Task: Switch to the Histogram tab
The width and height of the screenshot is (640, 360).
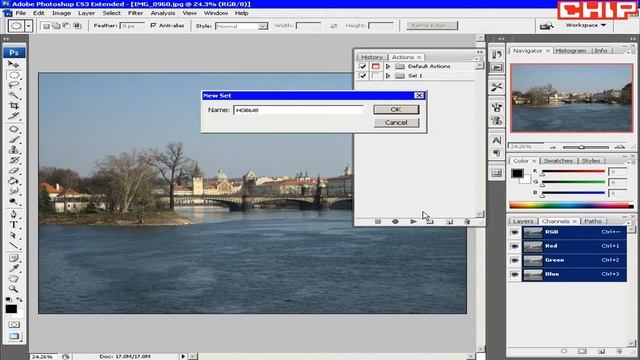Action: 571,51
